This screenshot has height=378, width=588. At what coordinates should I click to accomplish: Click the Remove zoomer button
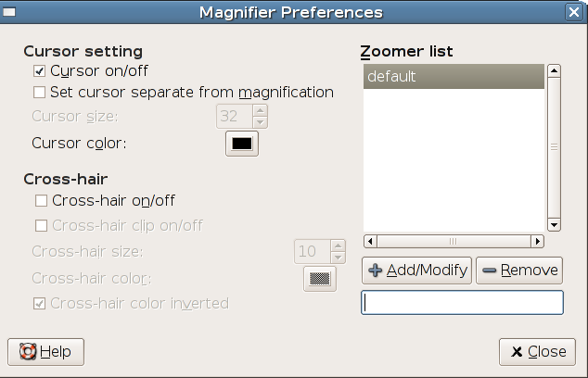519,271
